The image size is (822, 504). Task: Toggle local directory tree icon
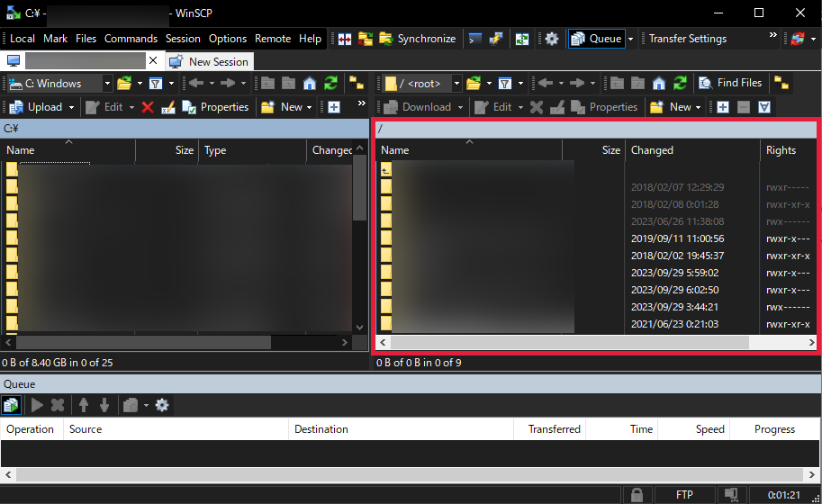pyautogui.click(x=357, y=84)
